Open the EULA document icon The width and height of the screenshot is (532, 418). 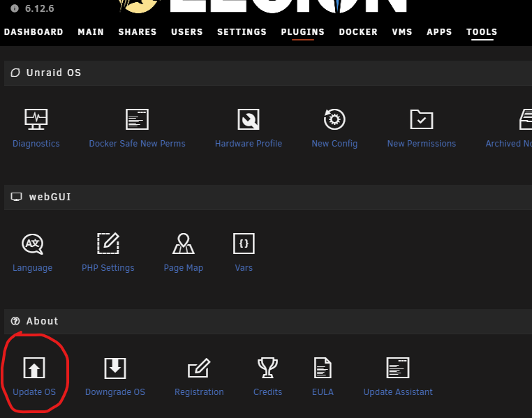tap(323, 368)
